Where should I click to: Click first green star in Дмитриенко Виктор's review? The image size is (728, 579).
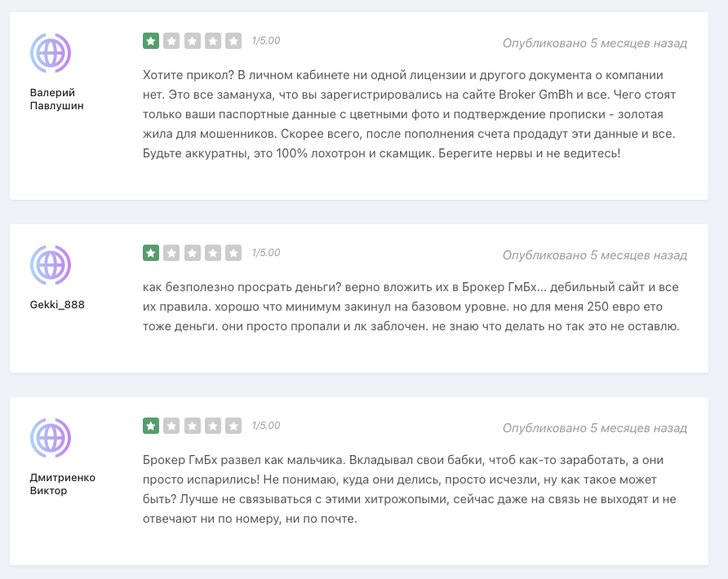point(151,426)
